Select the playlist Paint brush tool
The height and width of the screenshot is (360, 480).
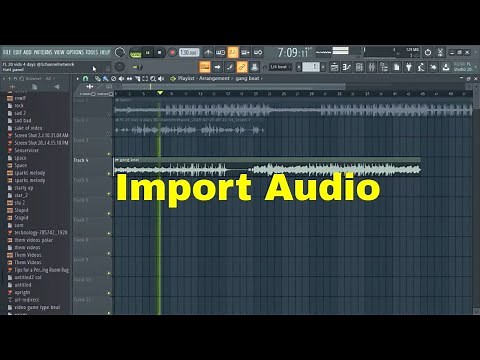[105, 79]
